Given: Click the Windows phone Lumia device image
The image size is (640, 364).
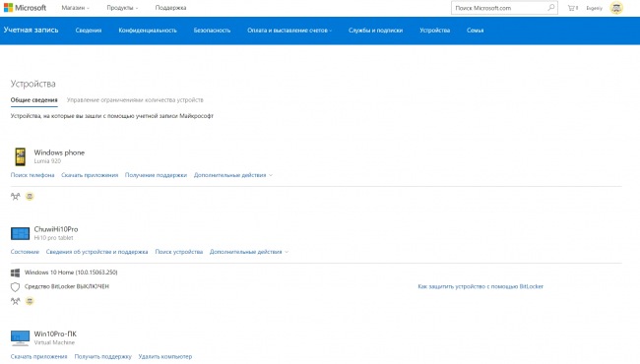Looking at the screenshot, I should coord(20,156).
